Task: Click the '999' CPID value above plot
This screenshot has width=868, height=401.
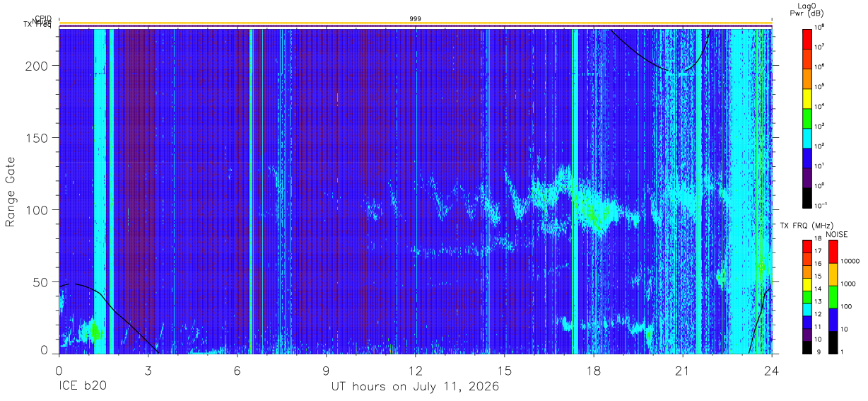Action: pyautogui.click(x=415, y=18)
